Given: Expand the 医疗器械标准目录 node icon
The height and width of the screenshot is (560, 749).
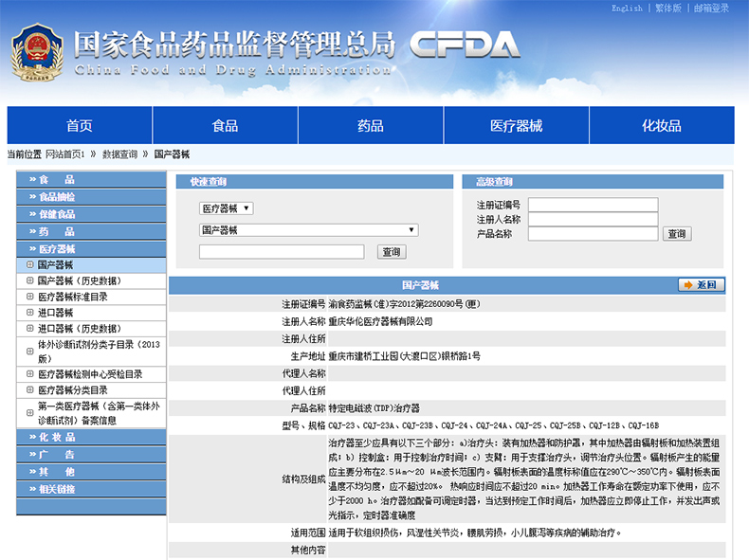Looking at the screenshot, I should click(30, 297).
